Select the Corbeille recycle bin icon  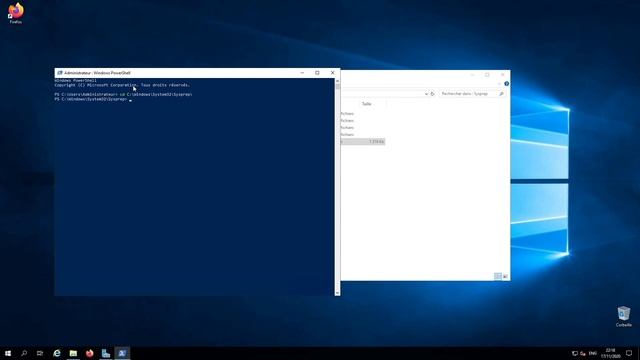pyautogui.click(x=623, y=317)
